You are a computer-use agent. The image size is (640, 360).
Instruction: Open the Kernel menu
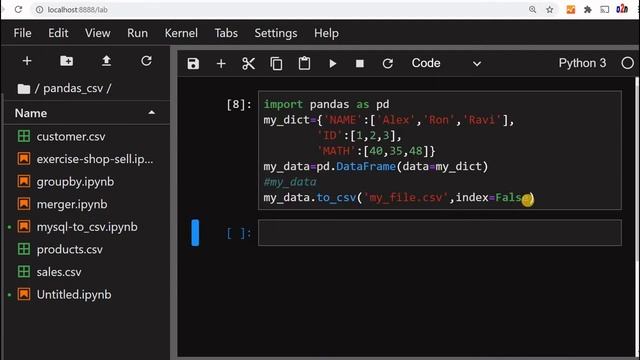click(181, 33)
